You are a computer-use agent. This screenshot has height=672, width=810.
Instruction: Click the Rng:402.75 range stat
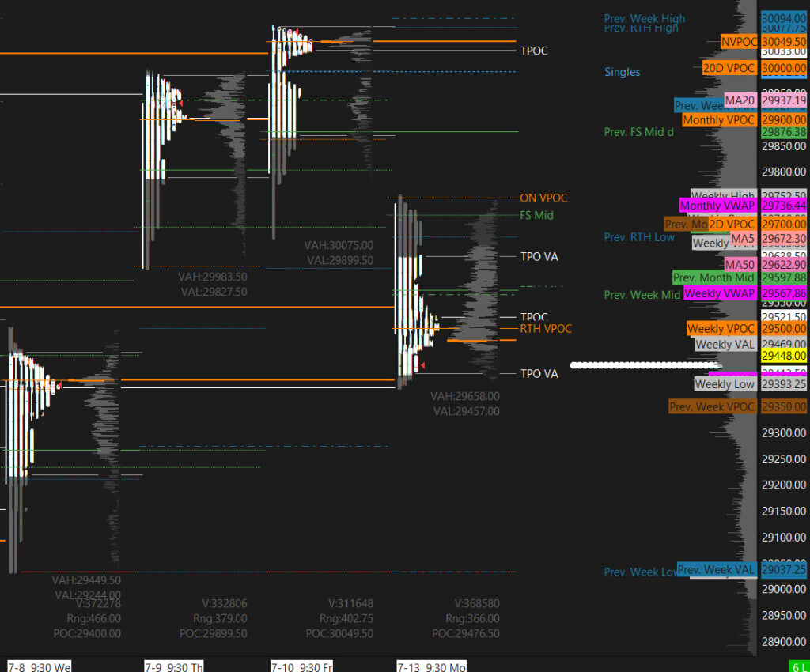[346, 618]
